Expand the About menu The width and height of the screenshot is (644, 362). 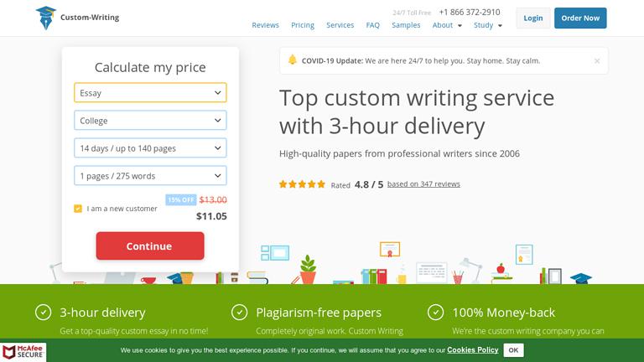[x=447, y=25]
